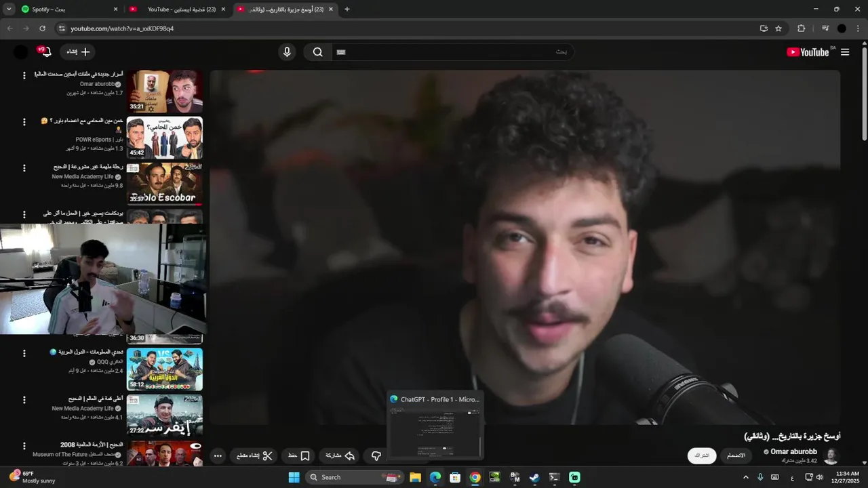The height and width of the screenshot is (488, 868).
Task: Click the taskbar Search box
Action: click(x=354, y=477)
